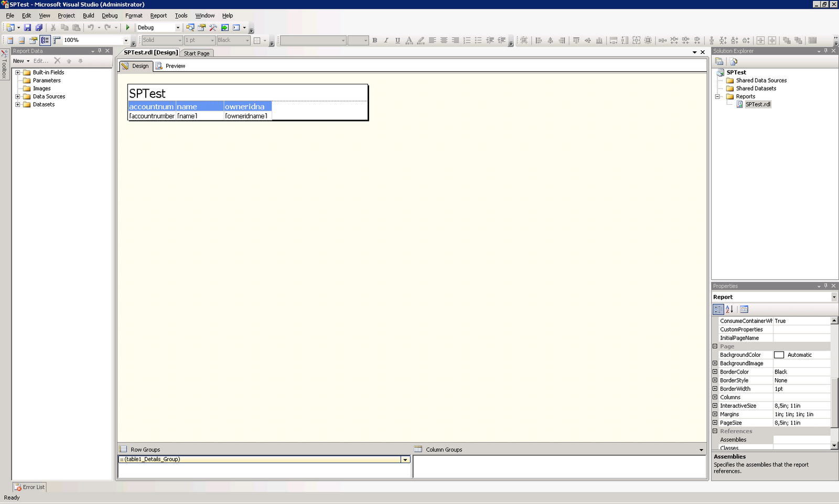Start debugging with the green play arrow
This screenshot has width=839, height=504.
127,27
